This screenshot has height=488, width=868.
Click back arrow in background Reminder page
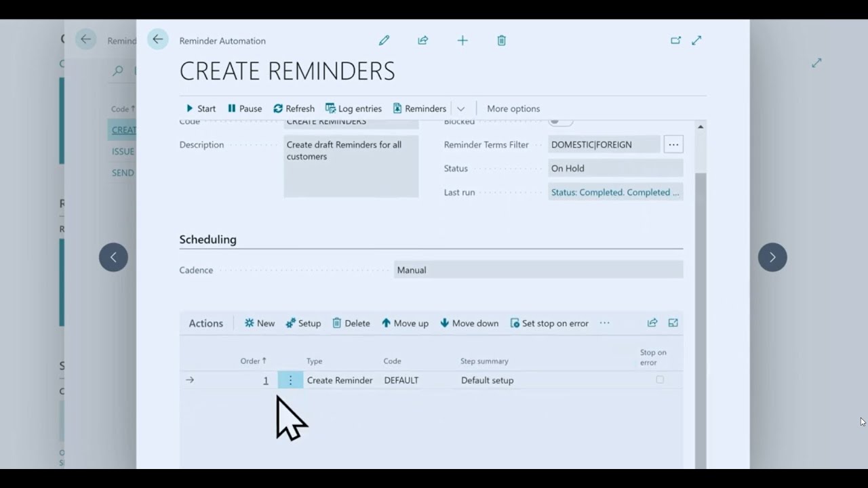pos(85,39)
